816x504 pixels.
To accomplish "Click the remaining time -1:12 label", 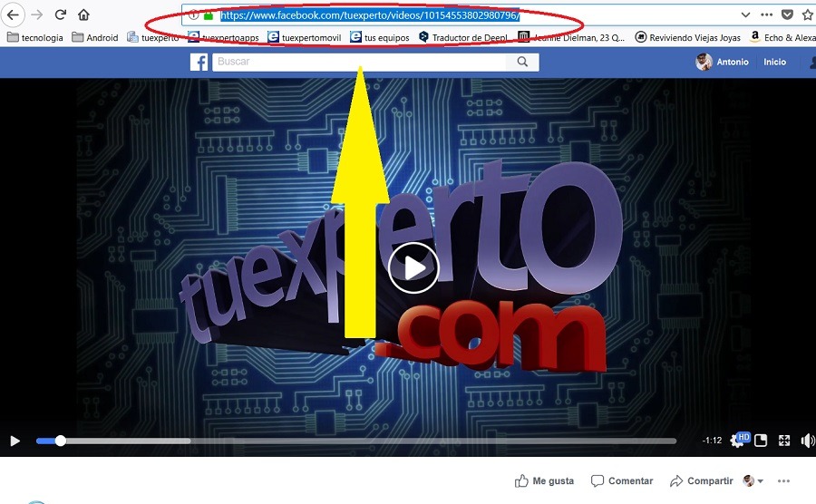I will 712,441.
